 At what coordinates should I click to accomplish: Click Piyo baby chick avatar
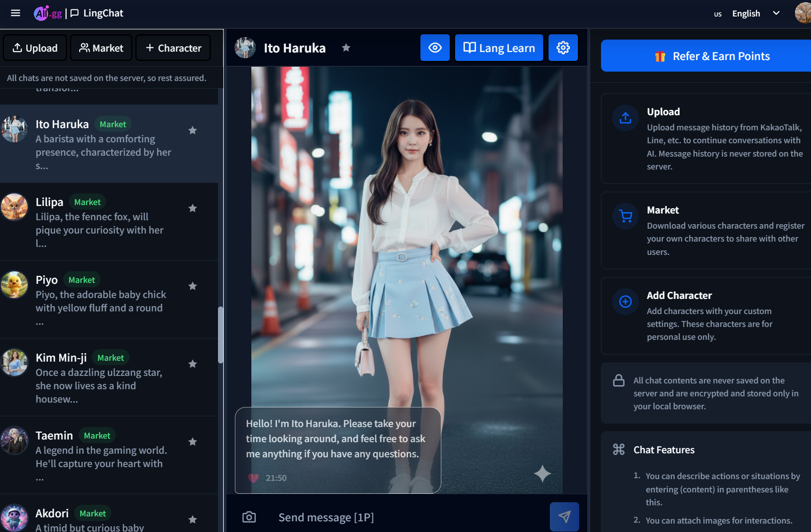[x=14, y=285]
